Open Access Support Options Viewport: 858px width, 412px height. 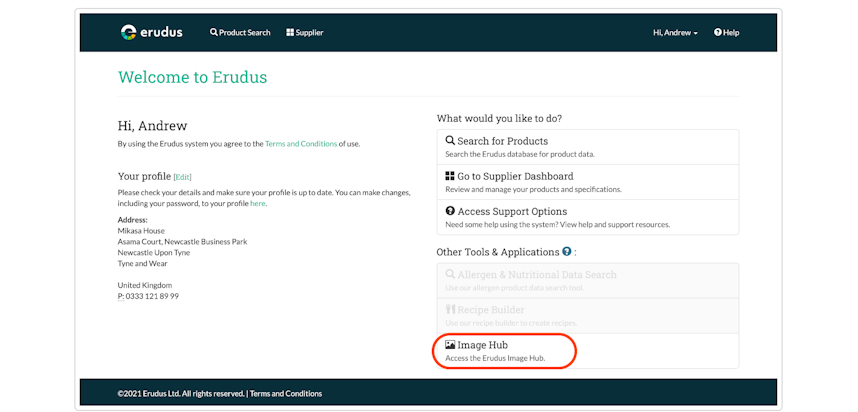click(588, 217)
